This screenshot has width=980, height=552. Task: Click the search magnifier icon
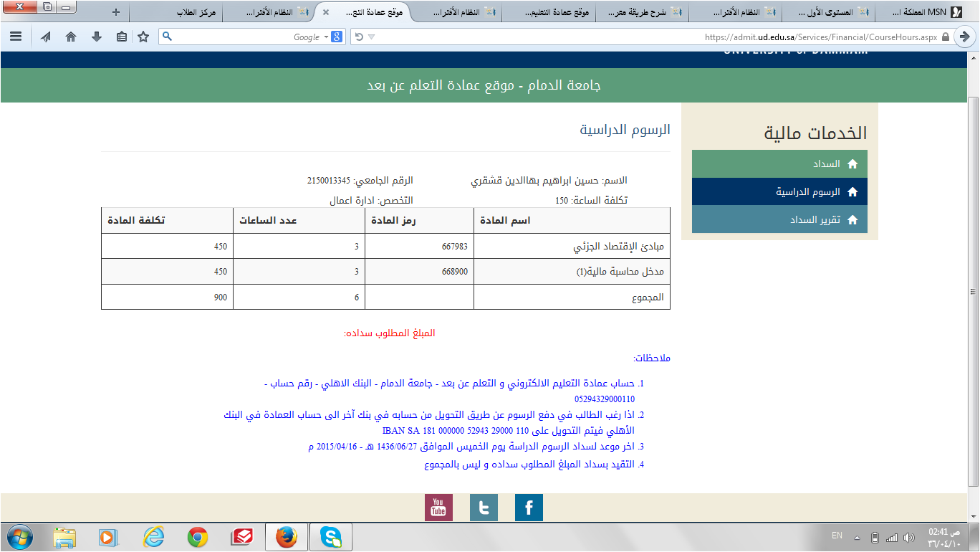coord(168,37)
